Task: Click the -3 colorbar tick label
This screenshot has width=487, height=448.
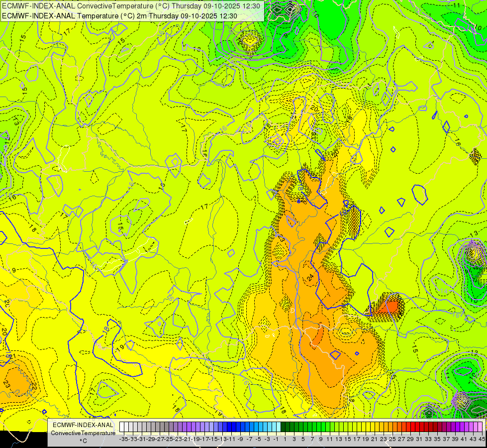Action: coord(268,439)
